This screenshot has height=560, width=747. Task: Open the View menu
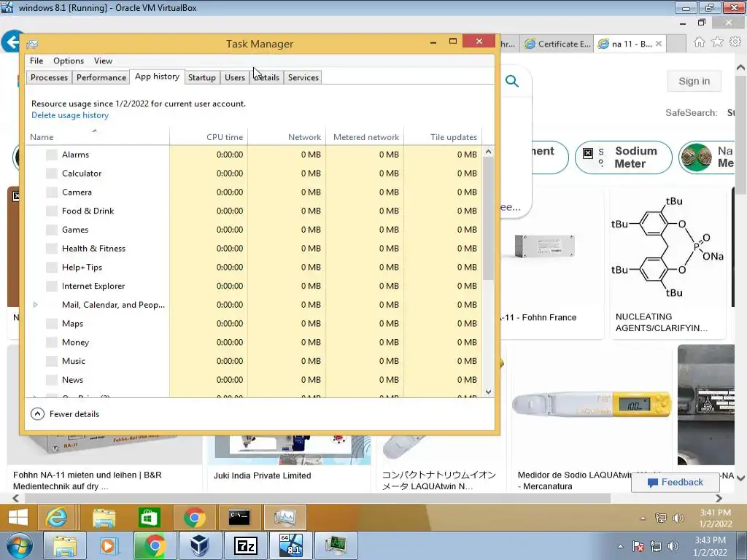pyautogui.click(x=103, y=61)
